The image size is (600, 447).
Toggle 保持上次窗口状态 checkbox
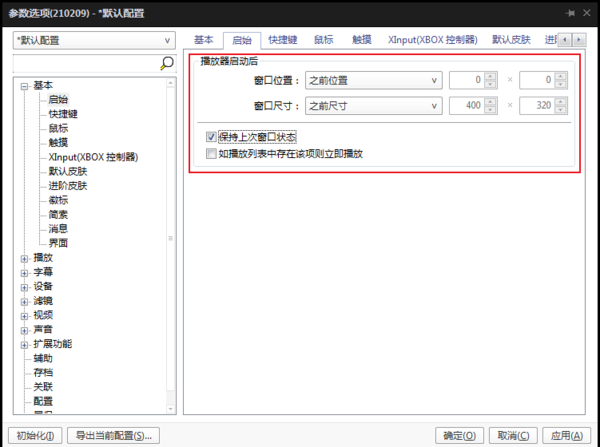coord(211,136)
